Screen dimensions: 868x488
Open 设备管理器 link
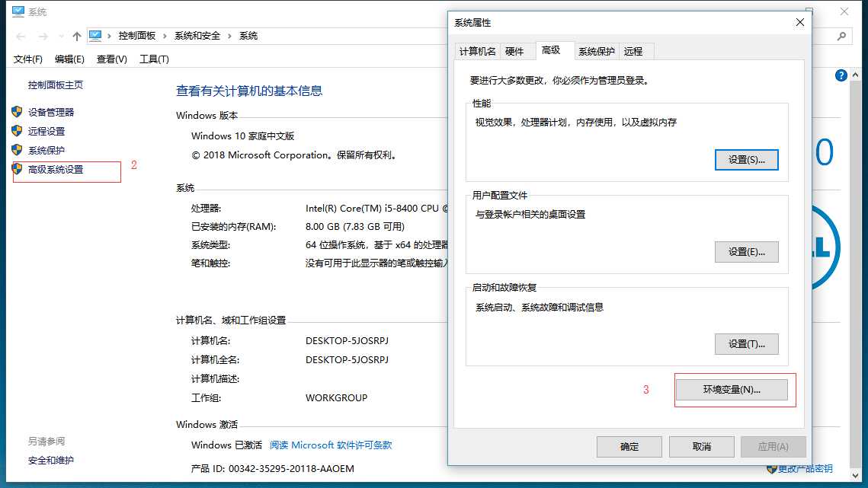[x=51, y=113]
